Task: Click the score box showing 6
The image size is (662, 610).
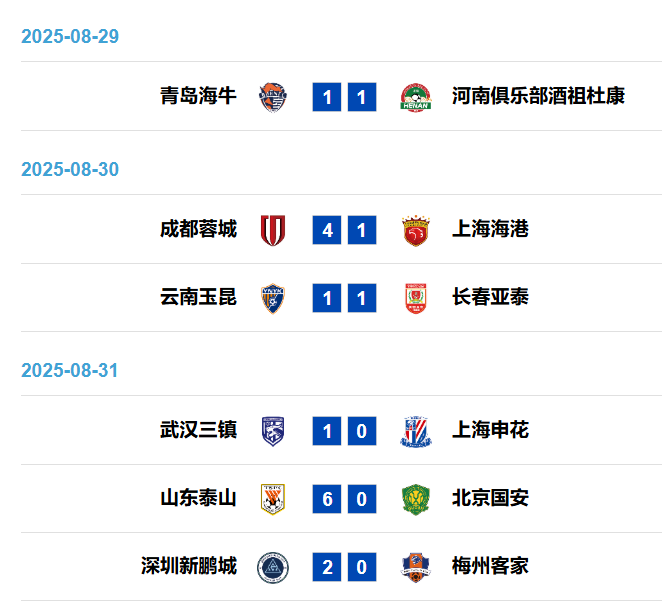Action: click(x=327, y=499)
